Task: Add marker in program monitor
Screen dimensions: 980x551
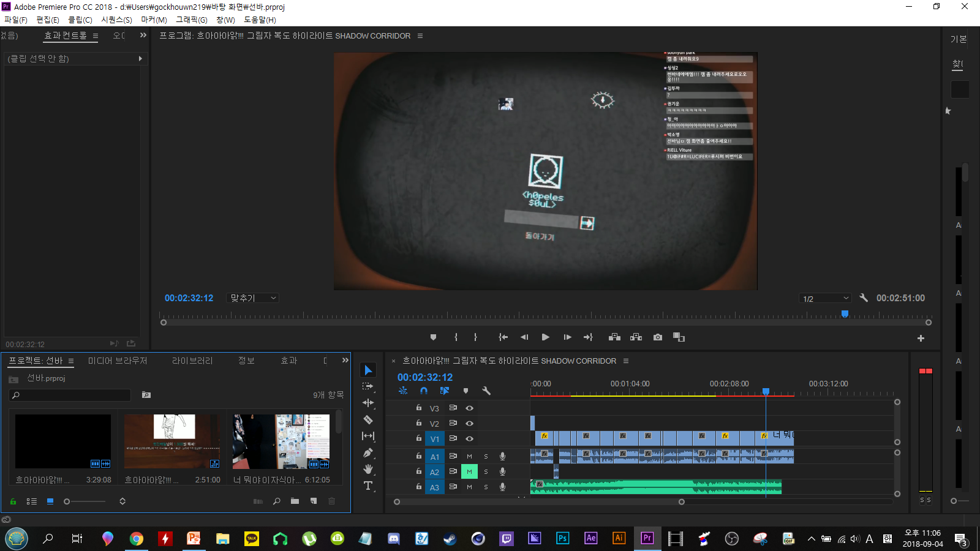Action: 434,337
